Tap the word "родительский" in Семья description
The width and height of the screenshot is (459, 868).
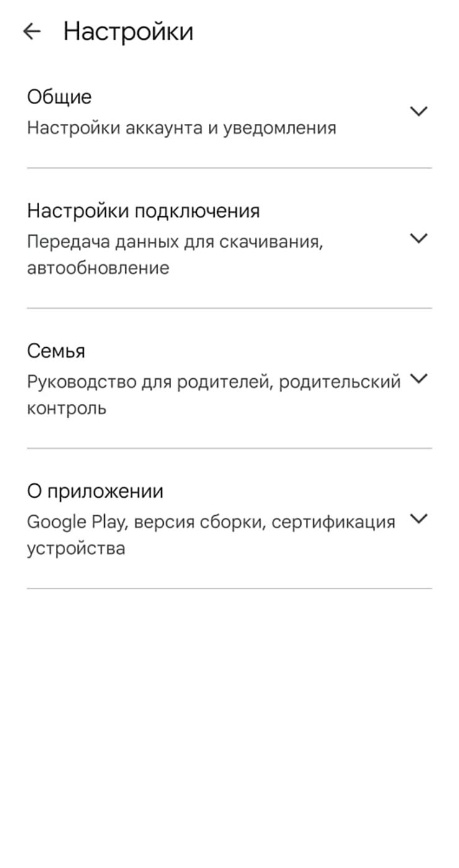[x=339, y=381]
